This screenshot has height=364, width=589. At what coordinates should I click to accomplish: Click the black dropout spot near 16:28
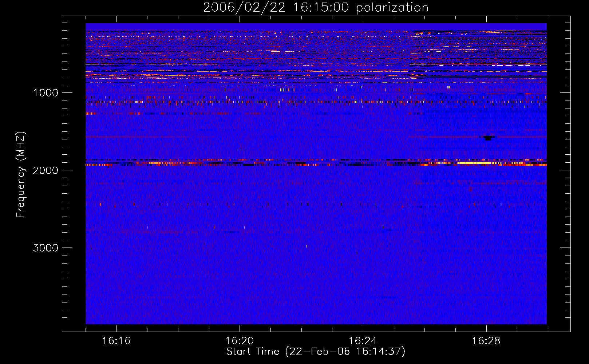coord(488,138)
